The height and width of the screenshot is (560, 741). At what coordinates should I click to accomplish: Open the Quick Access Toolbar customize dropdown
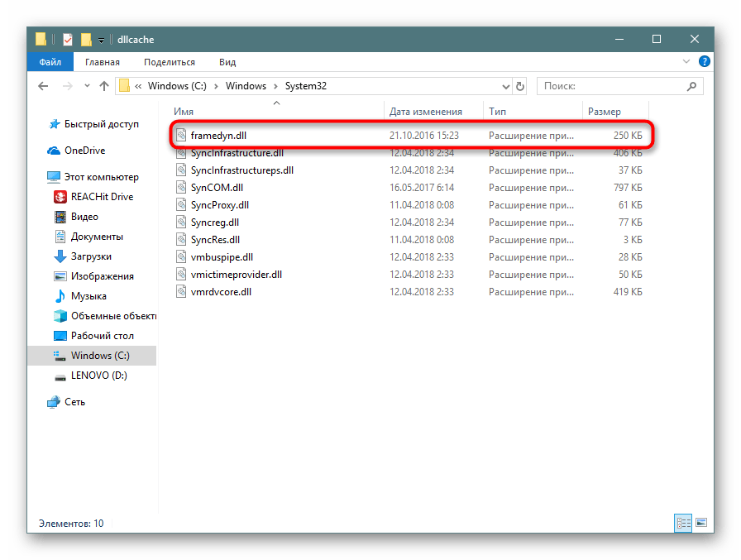pos(101,40)
